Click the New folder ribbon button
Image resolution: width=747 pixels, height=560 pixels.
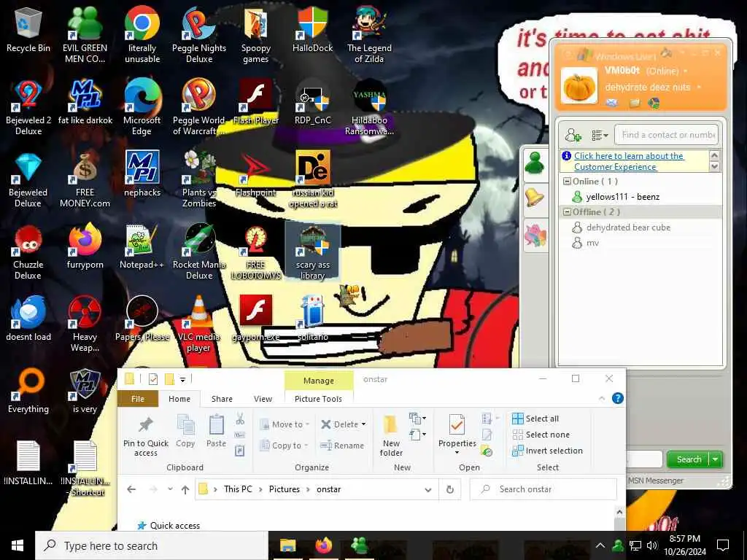tap(391, 437)
